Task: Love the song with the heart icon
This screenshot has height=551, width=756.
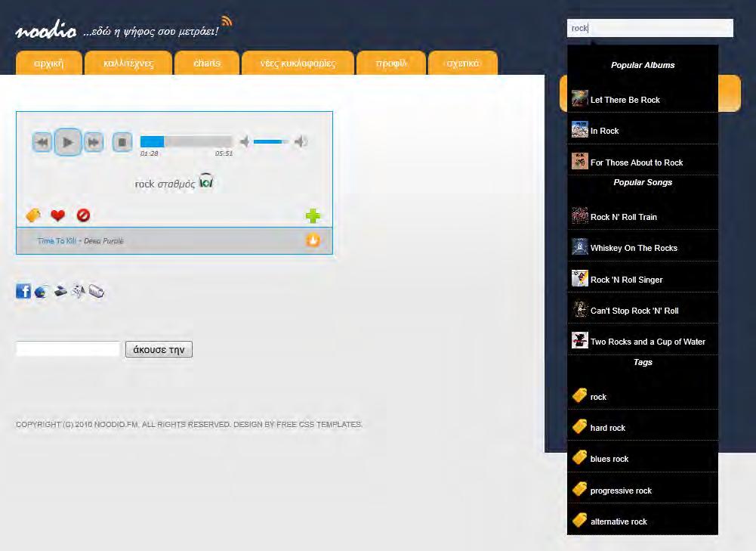Action: pyautogui.click(x=58, y=215)
